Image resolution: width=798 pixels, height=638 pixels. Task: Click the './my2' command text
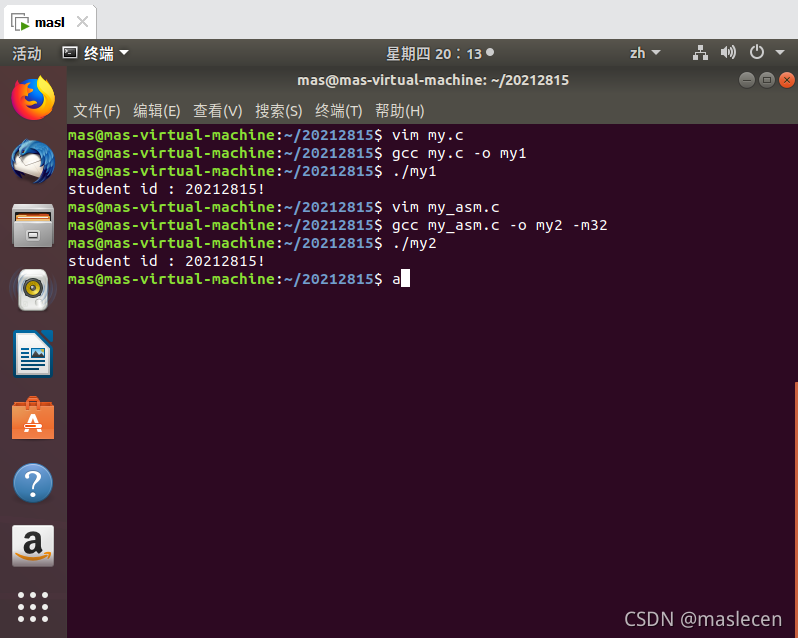point(414,243)
